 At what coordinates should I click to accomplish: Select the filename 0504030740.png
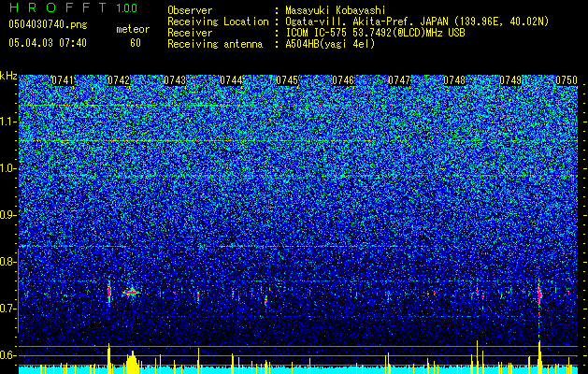[x=48, y=25]
